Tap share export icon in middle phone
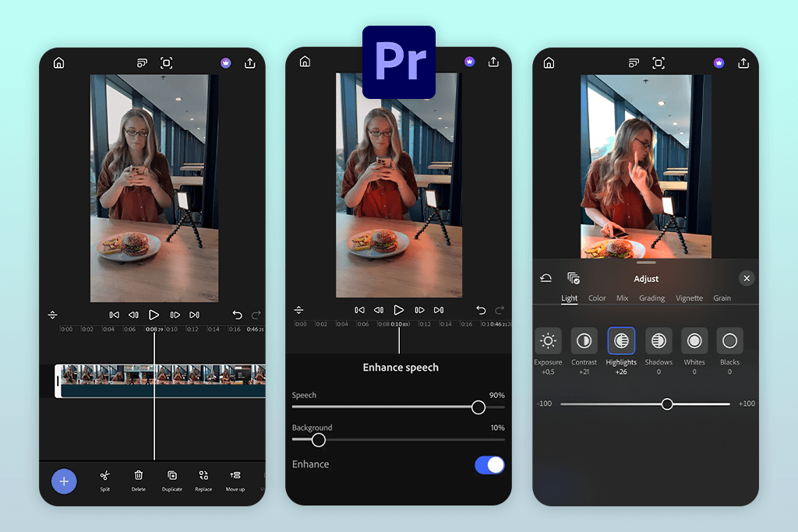This screenshot has width=798, height=532. [x=493, y=62]
